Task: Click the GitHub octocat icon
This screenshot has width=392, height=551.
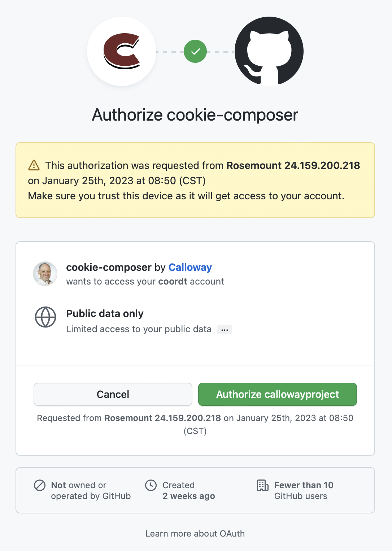Action: click(269, 51)
